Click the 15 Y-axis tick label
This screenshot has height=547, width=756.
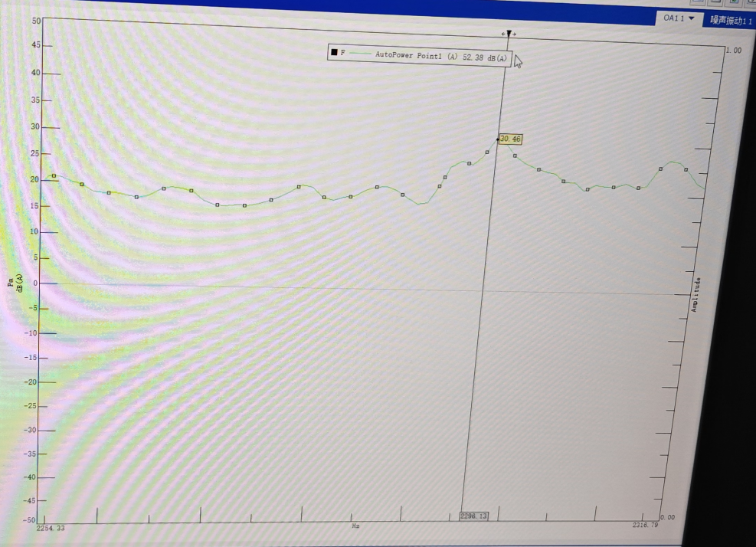(34, 206)
